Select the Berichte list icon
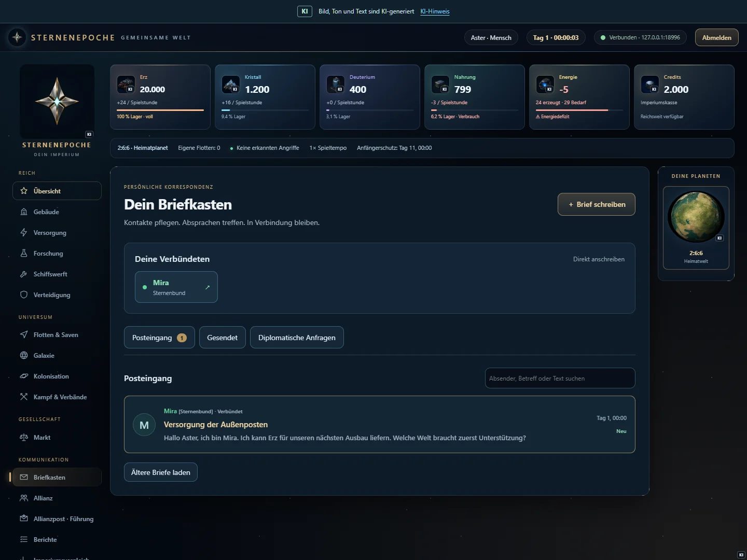The image size is (747, 560). tap(24, 539)
